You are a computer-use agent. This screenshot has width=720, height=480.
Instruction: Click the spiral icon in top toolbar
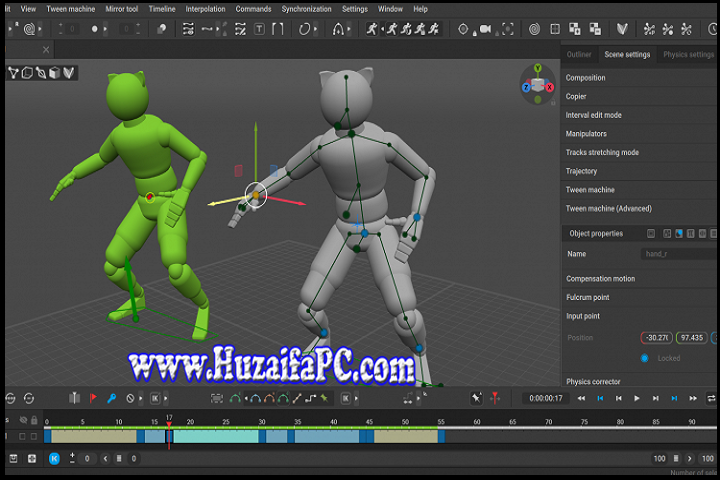coord(534,29)
